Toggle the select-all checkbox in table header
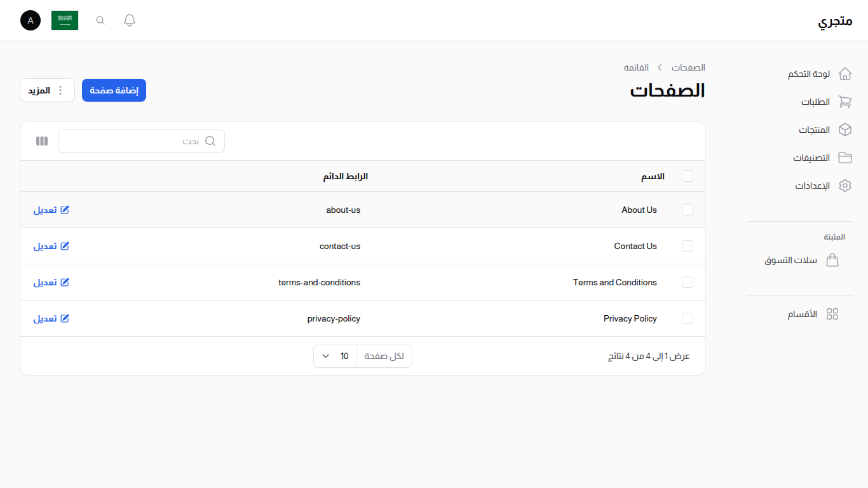Viewport: 868px width, 488px height. (688, 176)
